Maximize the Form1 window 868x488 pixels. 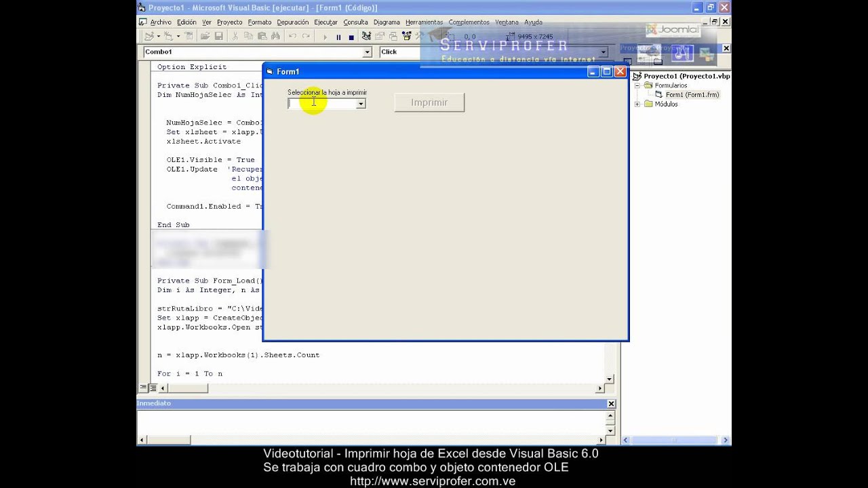pos(607,71)
